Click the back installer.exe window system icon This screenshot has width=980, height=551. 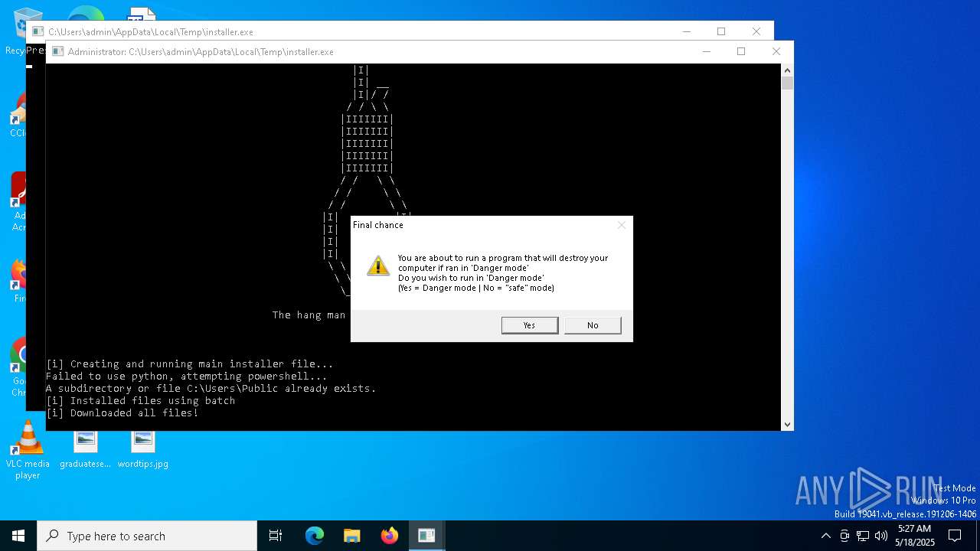[x=38, y=32]
